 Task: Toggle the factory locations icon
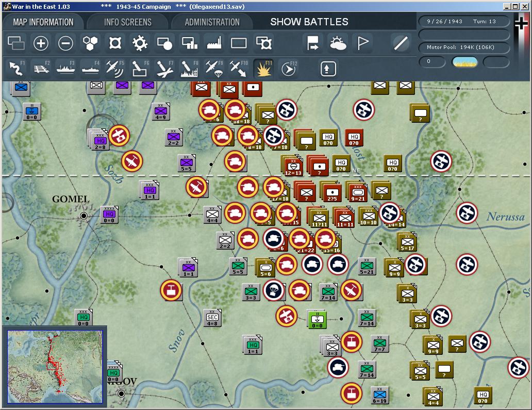[x=214, y=43]
